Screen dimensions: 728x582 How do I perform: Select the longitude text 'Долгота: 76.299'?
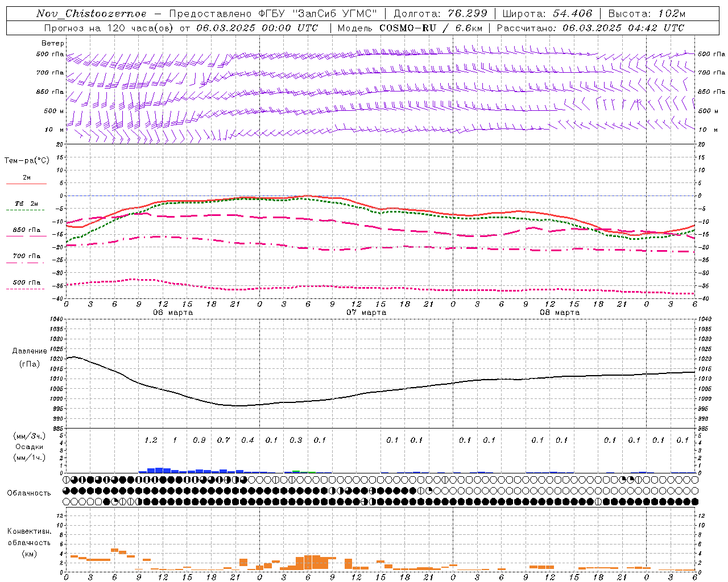[440, 14]
